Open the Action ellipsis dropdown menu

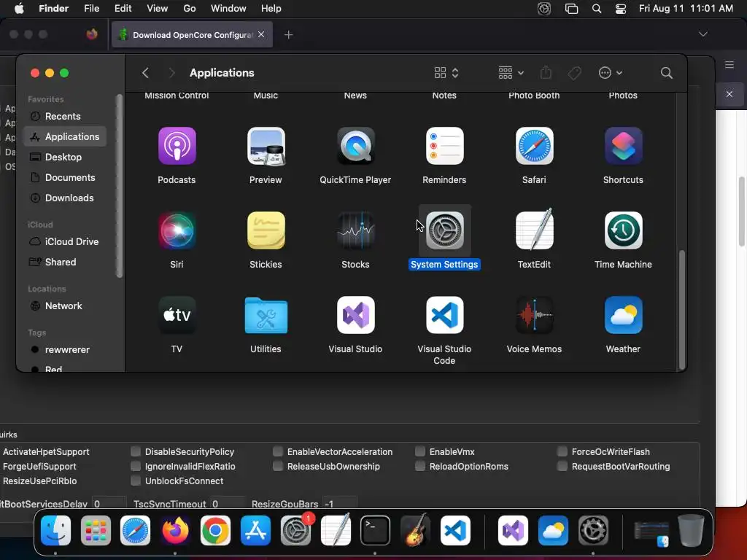click(x=611, y=73)
